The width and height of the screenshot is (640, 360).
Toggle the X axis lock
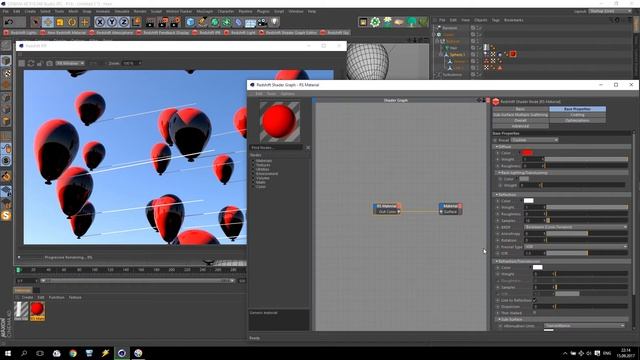pyautogui.click(x=100, y=22)
